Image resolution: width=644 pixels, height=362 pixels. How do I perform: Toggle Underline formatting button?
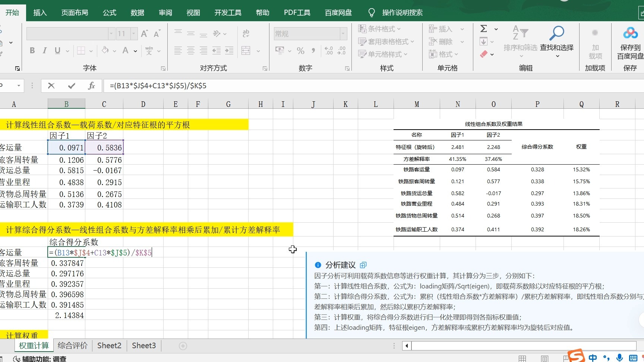point(57,51)
